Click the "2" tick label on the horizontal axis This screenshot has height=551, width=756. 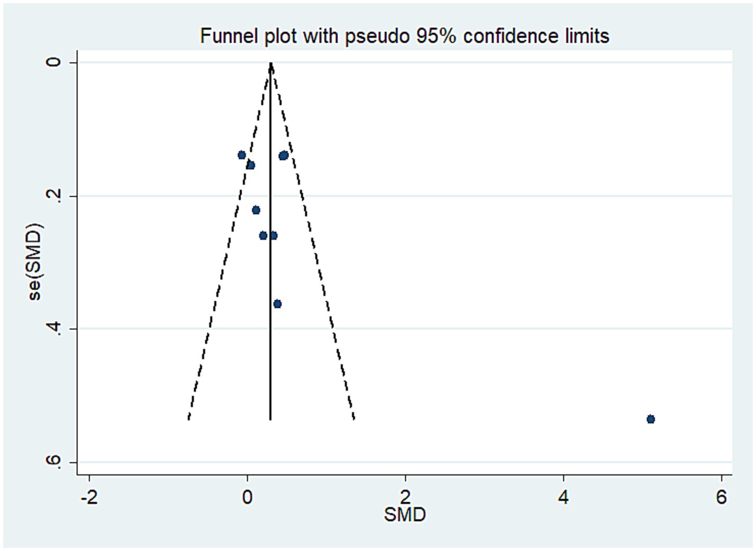[x=405, y=498]
